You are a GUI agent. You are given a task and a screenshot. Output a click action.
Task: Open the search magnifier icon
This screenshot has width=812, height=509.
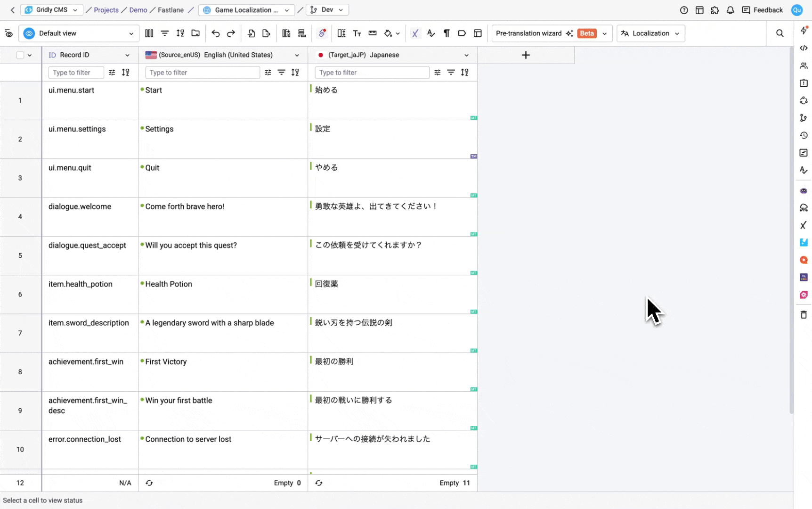point(780,33)
